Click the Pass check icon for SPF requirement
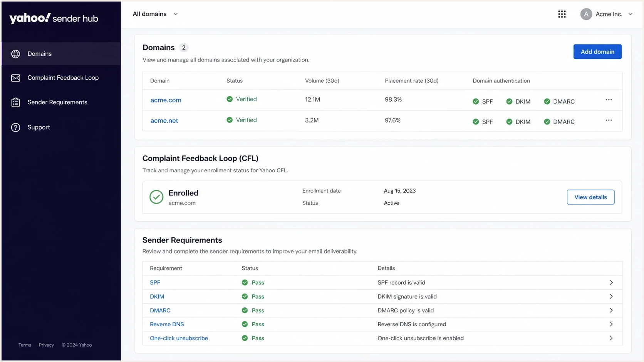Image resolution: width=644 pixels, height=362 pixels. pos(245,282)
